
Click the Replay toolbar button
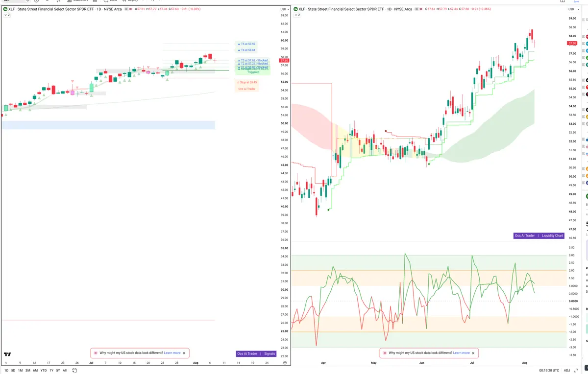130,1
